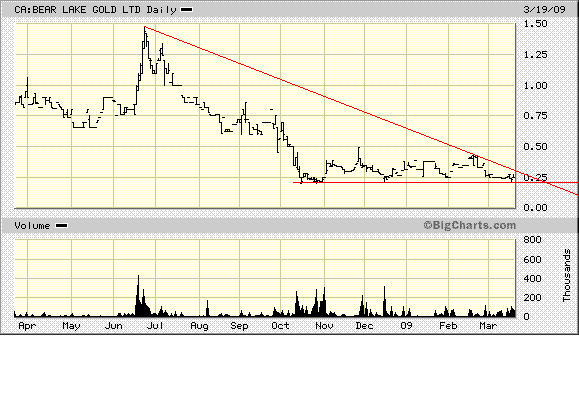The width and height of the screenshot is (579, 405).
Task: Click the 'Dec' month label
Action: tap(364, 326)
